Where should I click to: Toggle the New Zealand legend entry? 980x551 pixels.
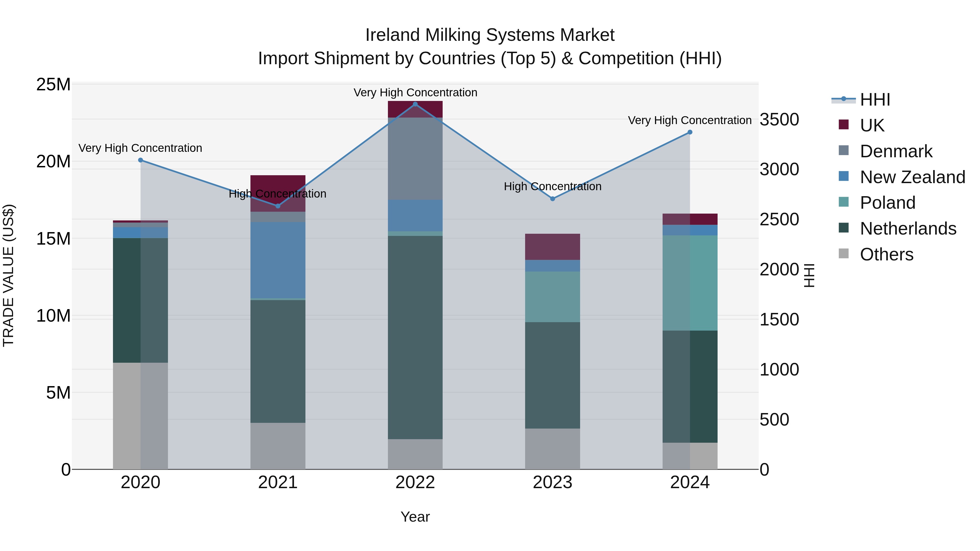[902, 177]
